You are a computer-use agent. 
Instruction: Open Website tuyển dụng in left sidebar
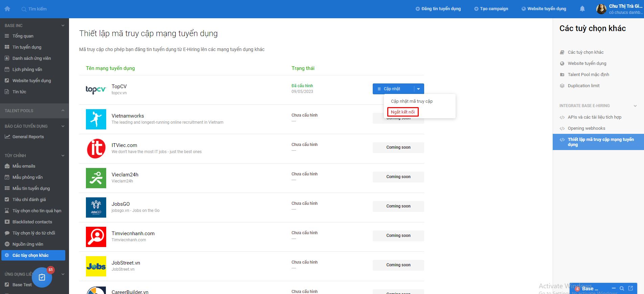[32, 80]
